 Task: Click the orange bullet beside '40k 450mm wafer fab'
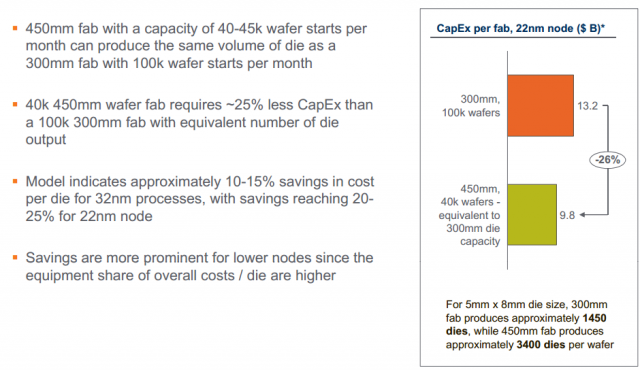(15, 104)
